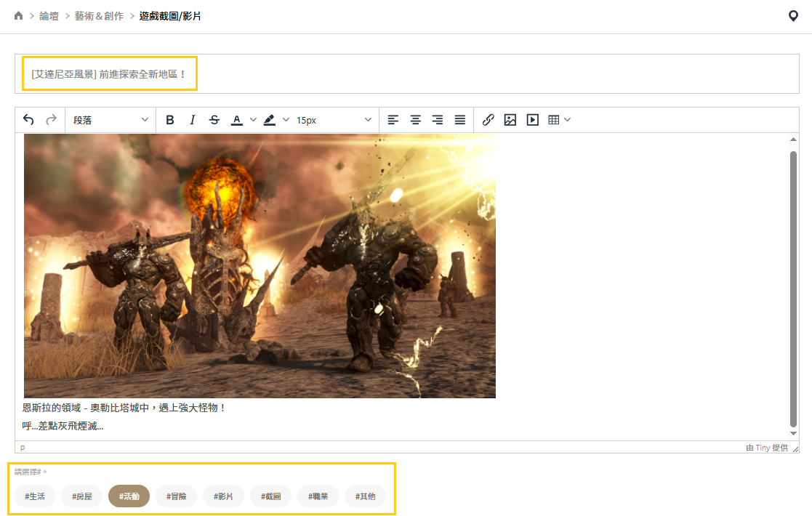Insert a hyperlink
Image resolution: width=812 pixels, height=516 pixels.
pyautogui.click(x=488, y=120)
